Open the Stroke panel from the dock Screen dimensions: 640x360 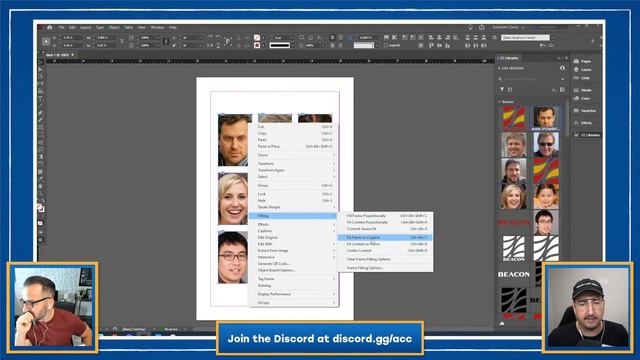583,90
